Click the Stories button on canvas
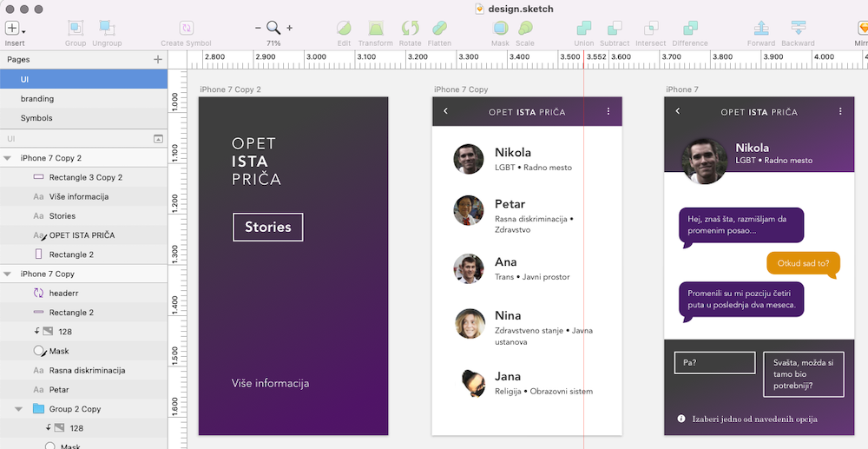This screenshot has height=449, width=868. 268,227
